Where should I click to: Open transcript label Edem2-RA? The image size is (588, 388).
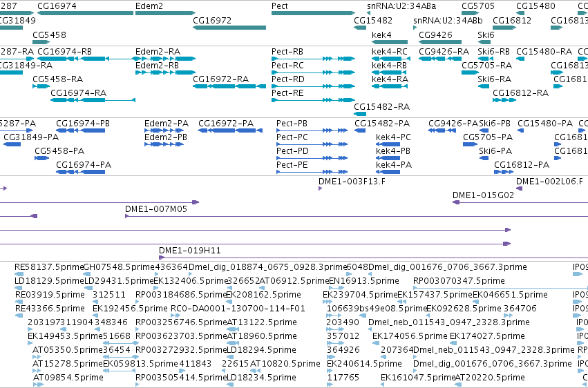[158, 51]
